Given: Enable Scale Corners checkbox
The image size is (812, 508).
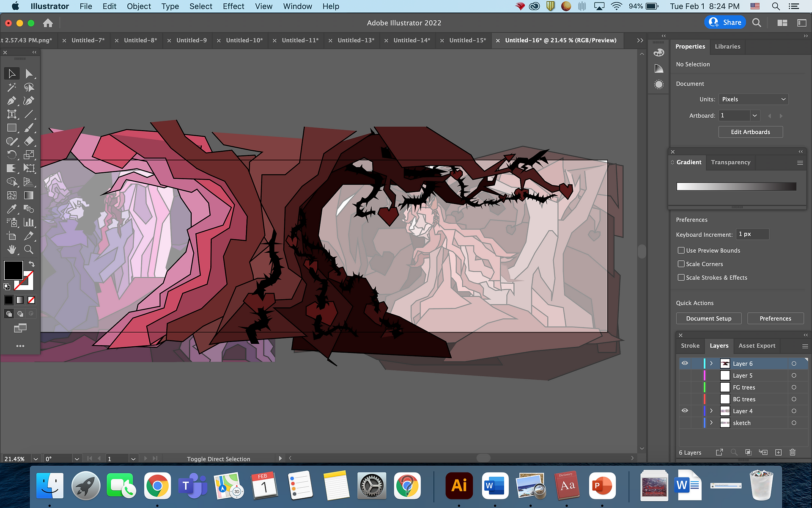Looking at the screenshot, I should [681, 264].
